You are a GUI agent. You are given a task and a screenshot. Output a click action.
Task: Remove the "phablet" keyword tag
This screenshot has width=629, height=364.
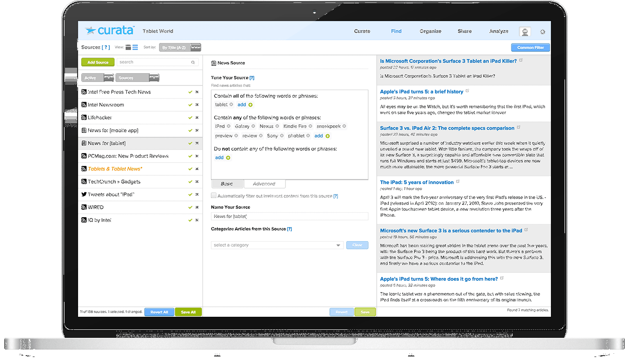tap(309, 136)
